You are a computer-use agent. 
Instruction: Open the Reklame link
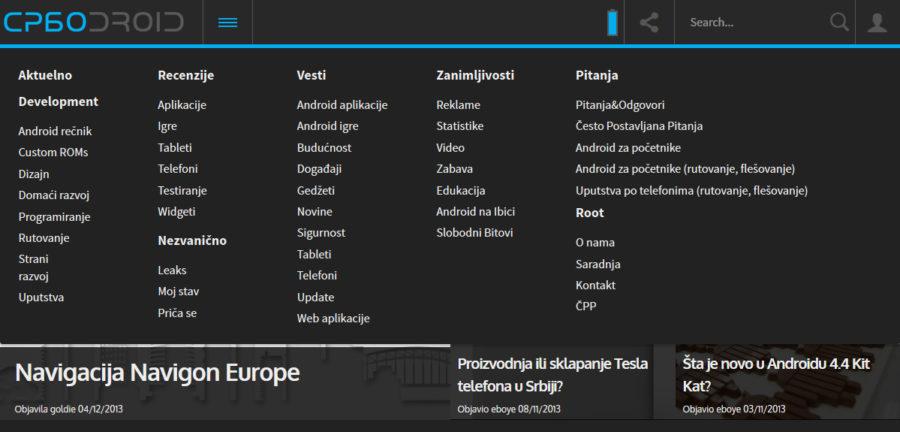point(458,105)
